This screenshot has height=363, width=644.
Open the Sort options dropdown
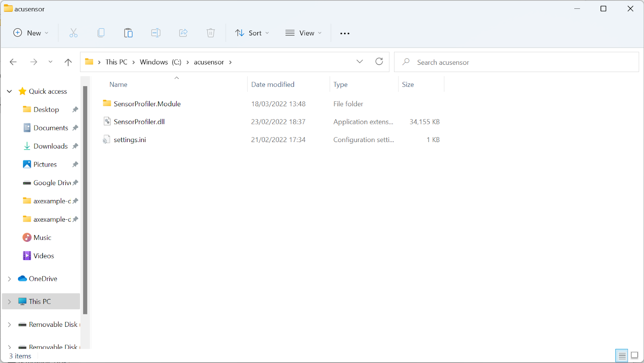pos(252,33)
